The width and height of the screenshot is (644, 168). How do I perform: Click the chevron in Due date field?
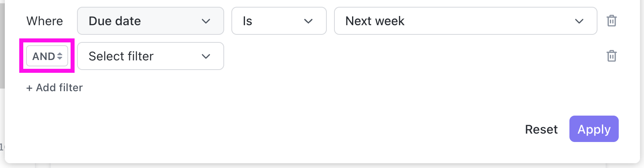pyautogui.click(x=206, y=21)
